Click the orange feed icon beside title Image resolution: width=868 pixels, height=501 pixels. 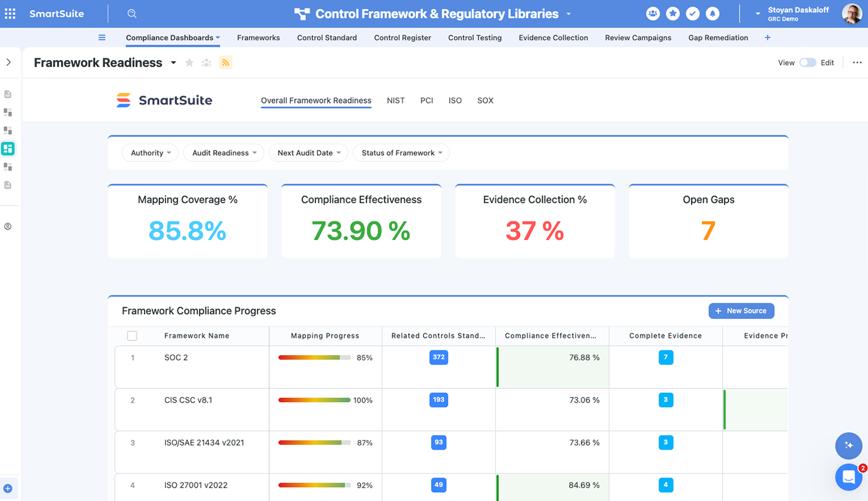pyautogui.click(x=226, y=62)
